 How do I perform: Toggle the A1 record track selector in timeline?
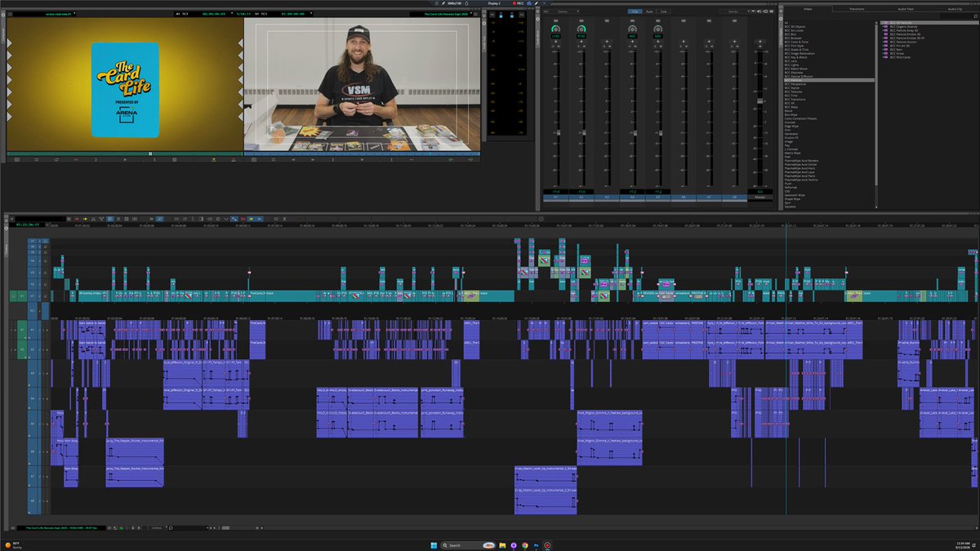tap(32, 329)
